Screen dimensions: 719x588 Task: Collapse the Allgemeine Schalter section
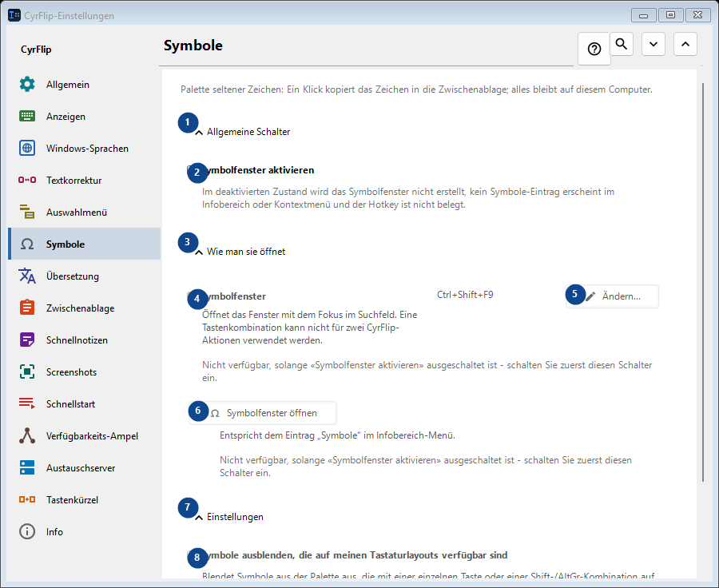tap(199, 133)
